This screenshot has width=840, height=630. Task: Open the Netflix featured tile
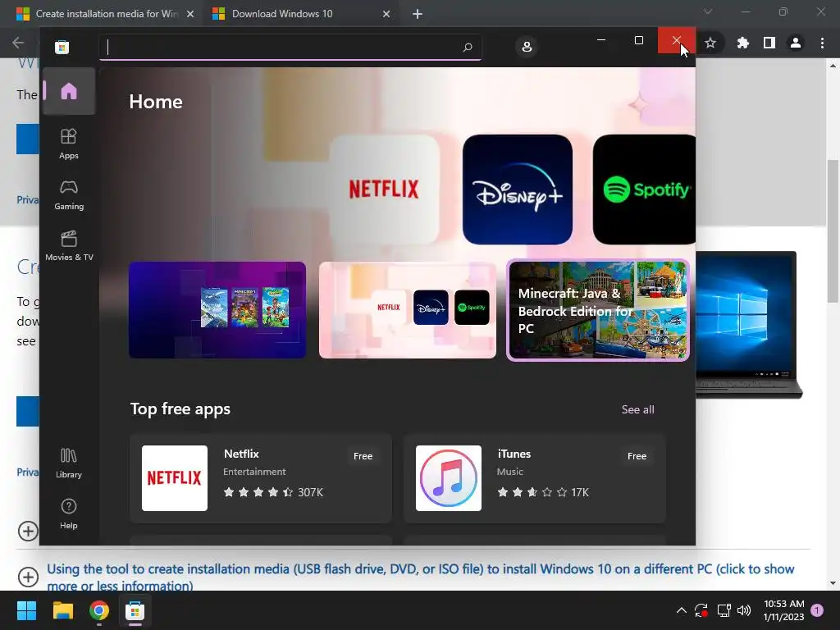click(x=384, y=189)
